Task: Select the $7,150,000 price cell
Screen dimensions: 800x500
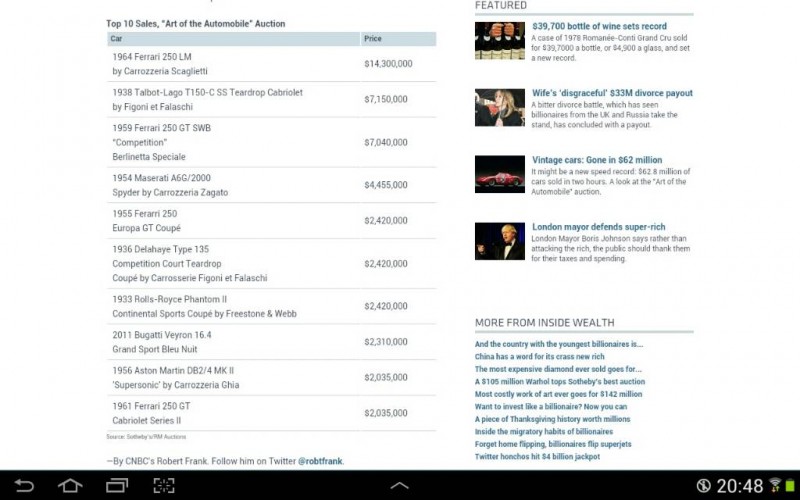Action: click(386, 99)
